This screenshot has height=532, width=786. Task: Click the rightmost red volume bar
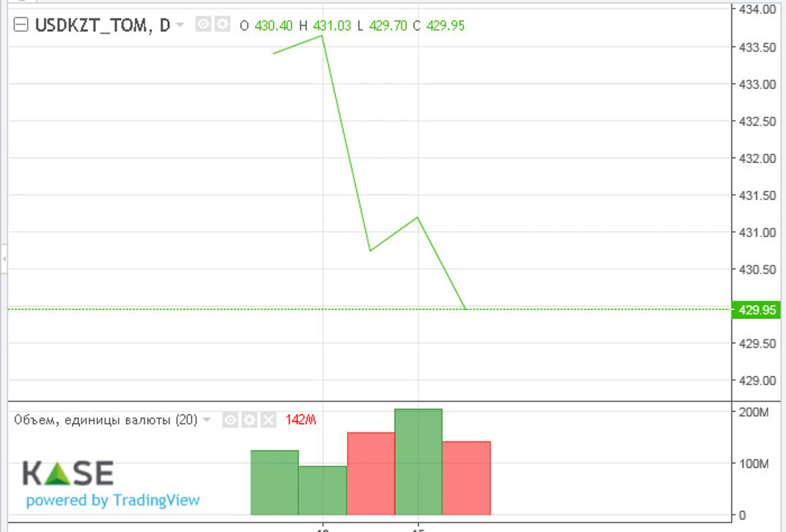[x=467, y=478]
